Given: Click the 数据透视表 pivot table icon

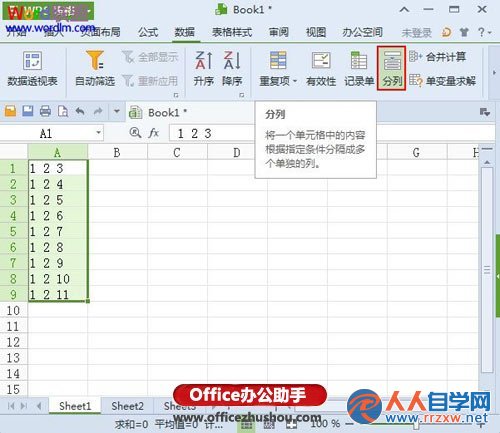Looking at the screenshot, I should coord(32,61).
